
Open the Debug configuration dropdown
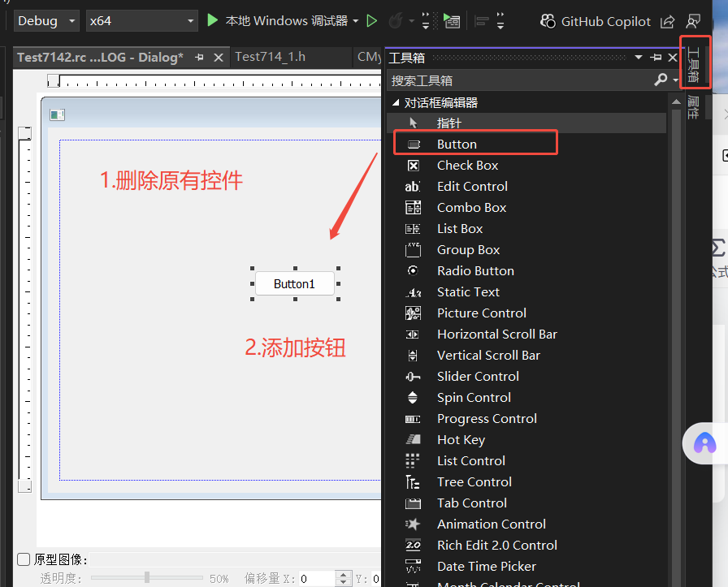46,21
